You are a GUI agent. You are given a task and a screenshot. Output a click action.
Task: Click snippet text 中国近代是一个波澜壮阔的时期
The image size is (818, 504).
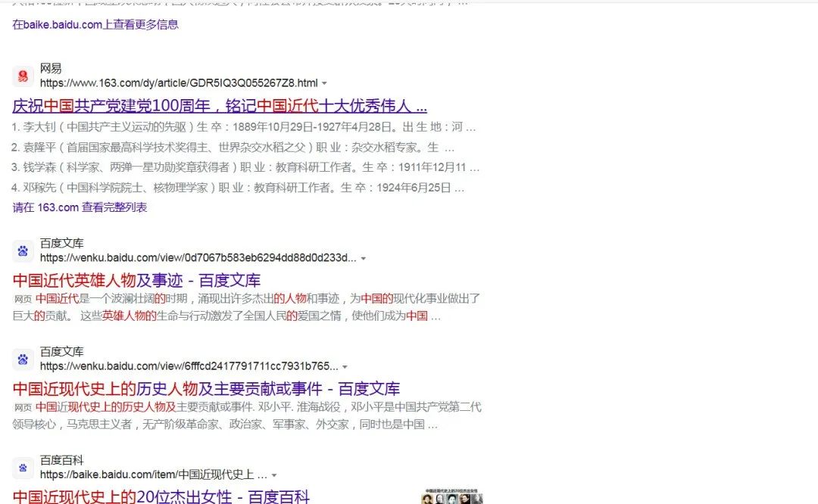pos(111,299)
